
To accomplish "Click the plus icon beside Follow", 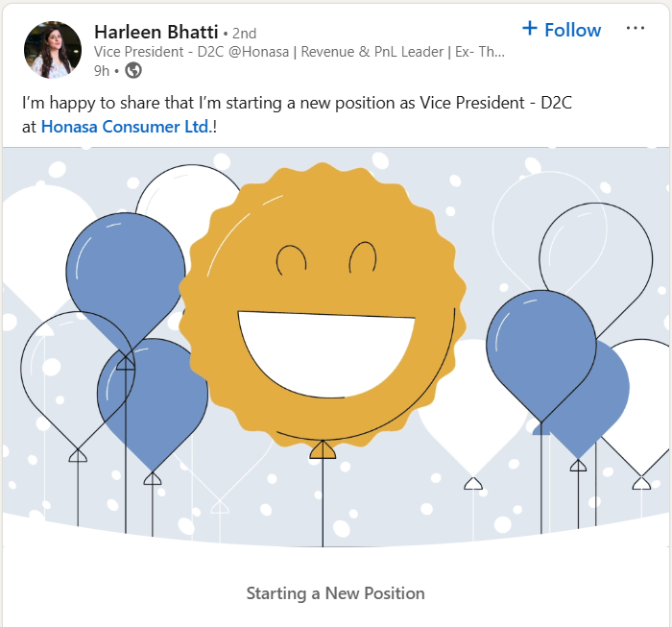I will coord(529,29).
